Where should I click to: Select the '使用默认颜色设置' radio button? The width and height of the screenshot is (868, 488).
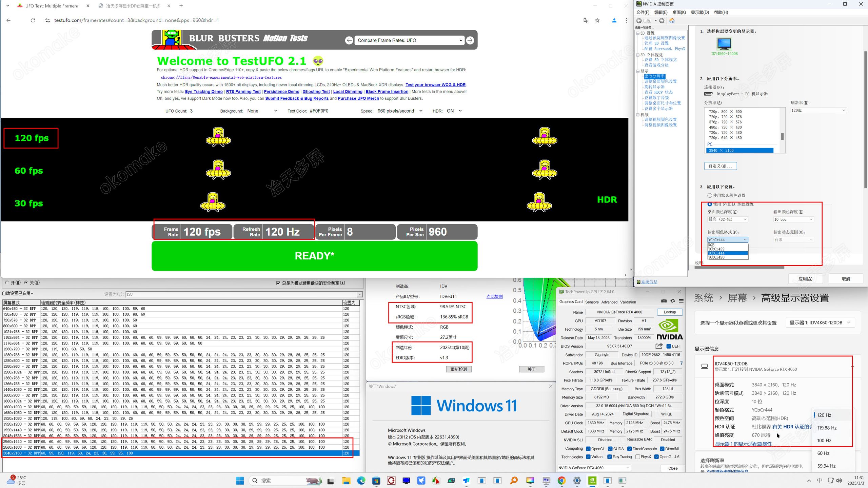tap(710, 195)
